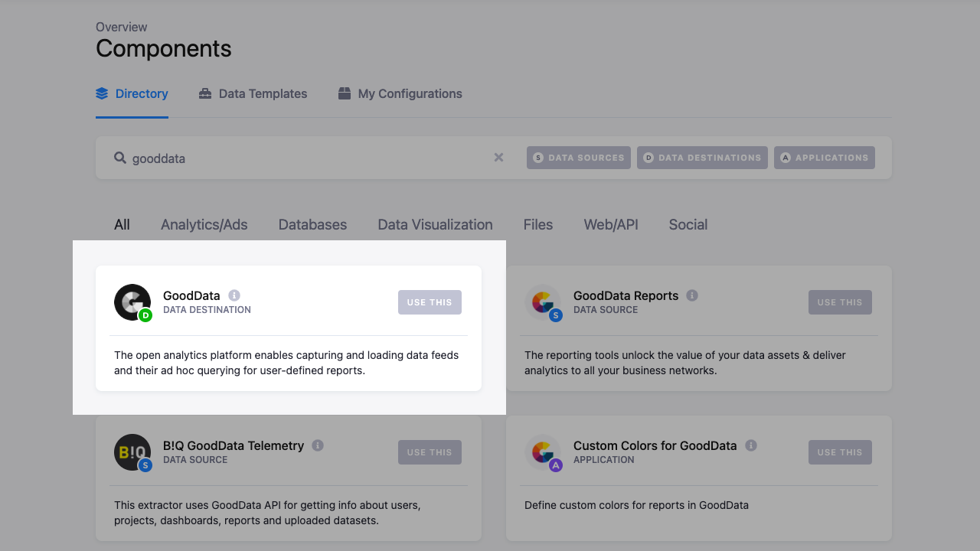The image size is (980, 551).
Task: Click USE THIS on the GoodData card
Action: (x=430, y=302)
